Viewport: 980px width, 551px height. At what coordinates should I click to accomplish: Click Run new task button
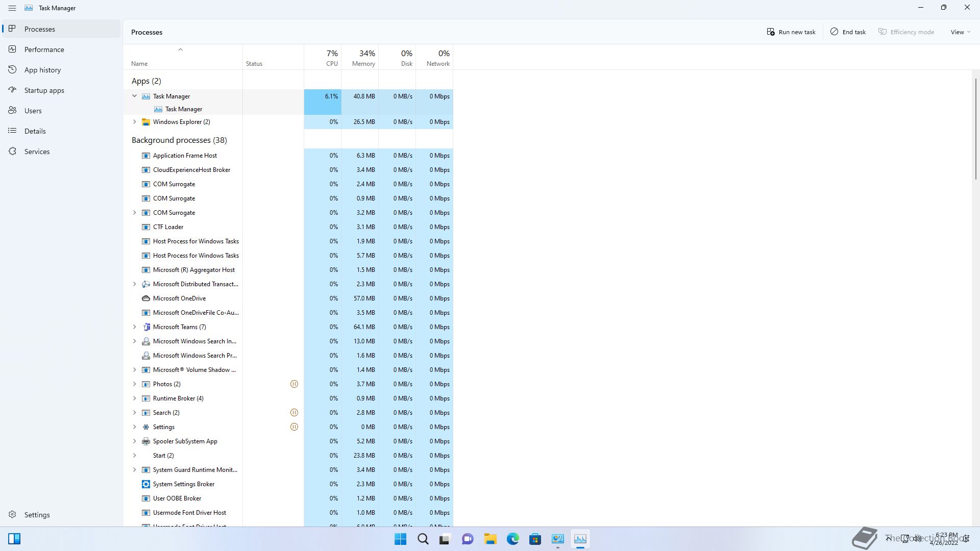[x=791, y=32]
